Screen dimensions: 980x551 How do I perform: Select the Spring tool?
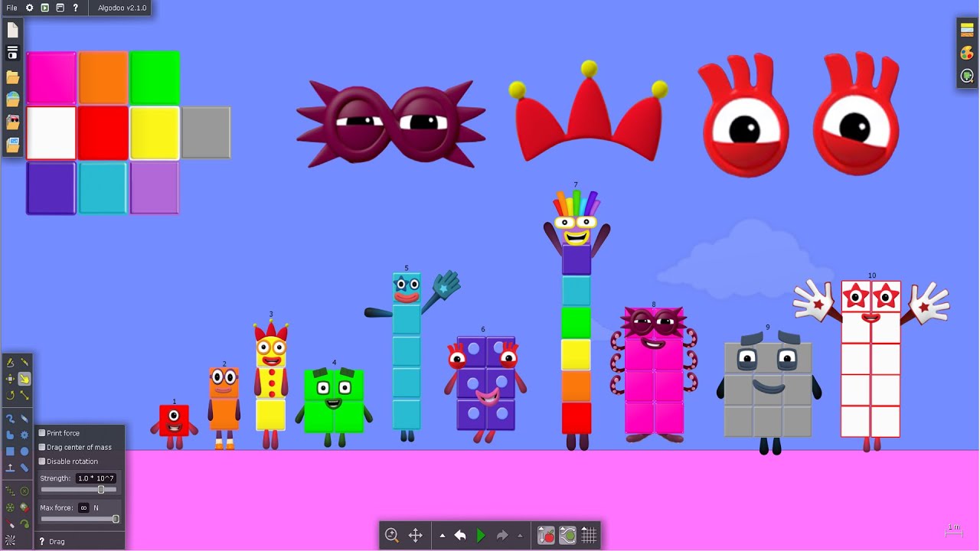pyautogui.click(x=10, y=491)
